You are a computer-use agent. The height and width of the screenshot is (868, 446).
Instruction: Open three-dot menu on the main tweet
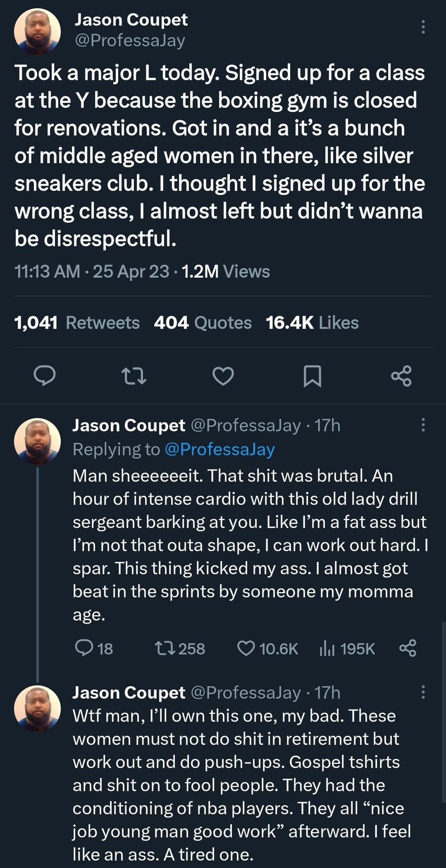pyautogui.click(x=423, y=27)
